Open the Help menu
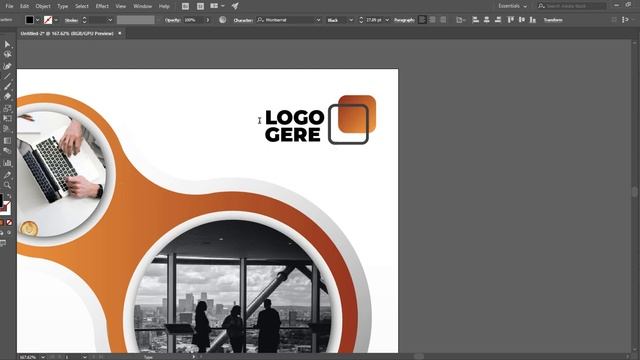640x360 pixels. pyautogui.click(x=164, y=6)
